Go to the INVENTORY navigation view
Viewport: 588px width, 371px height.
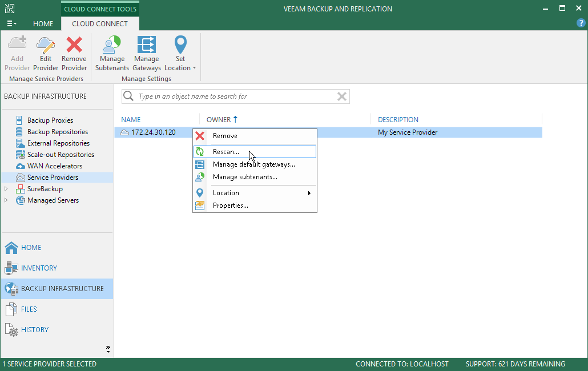pos(57,268)
